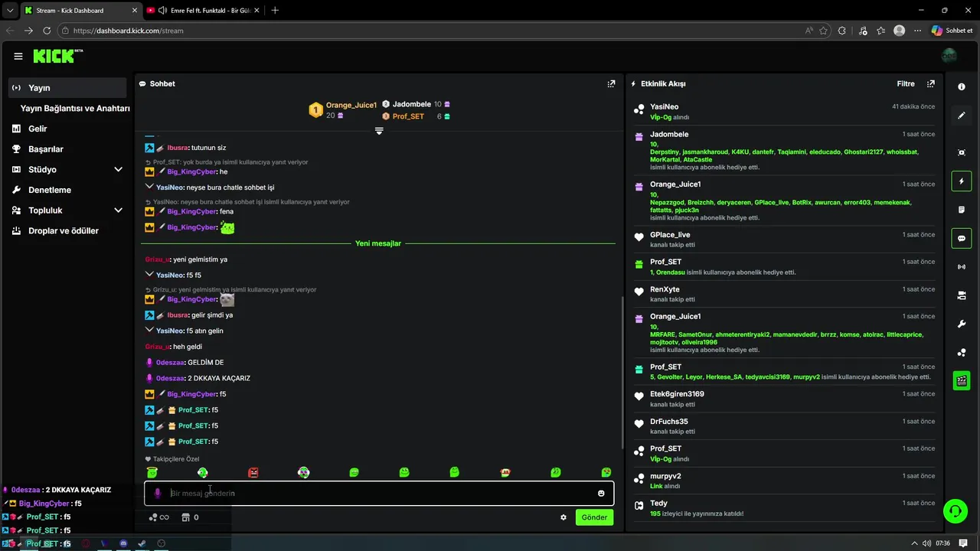Click the YasiNeo Vip-Og activity entry
The image size is (980, 551).
(784, 112)
